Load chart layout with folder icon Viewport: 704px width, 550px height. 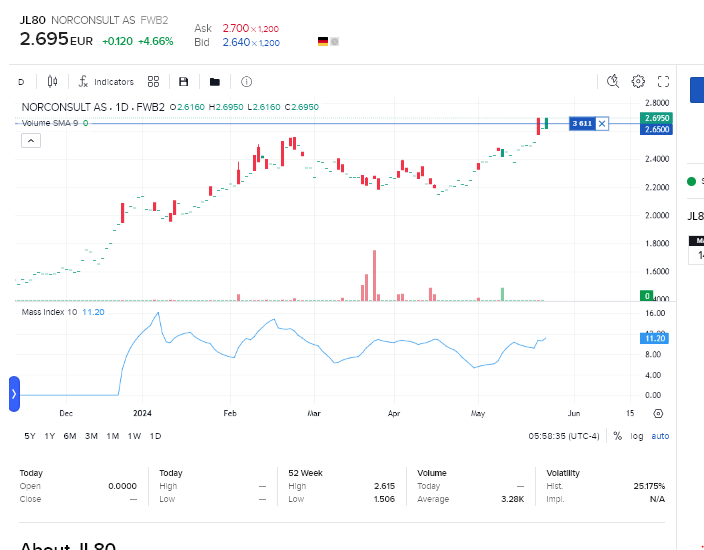pos(215,82)
